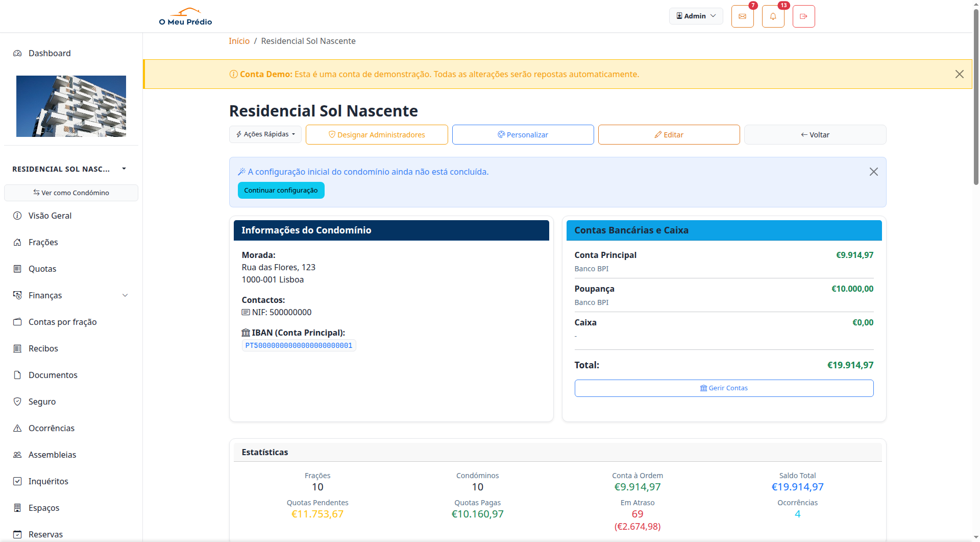Expand the Finanças submenu chevron
The height and width of the screenshot is (542, 980).
click(125, 295)
